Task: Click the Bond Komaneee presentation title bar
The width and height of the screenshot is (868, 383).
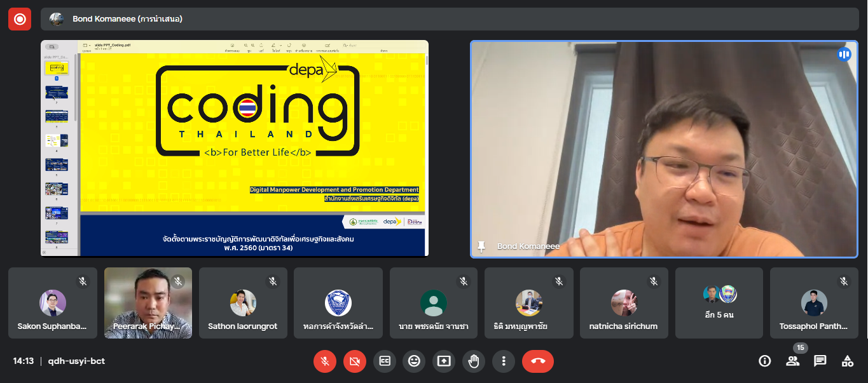Action: [x=127, y=19]
